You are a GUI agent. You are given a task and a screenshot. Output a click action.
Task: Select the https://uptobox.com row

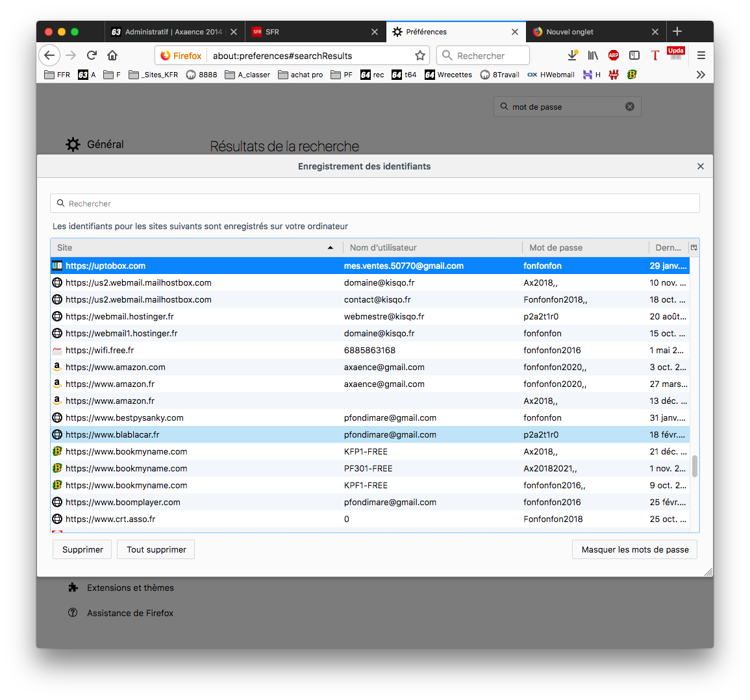(370, 266)
